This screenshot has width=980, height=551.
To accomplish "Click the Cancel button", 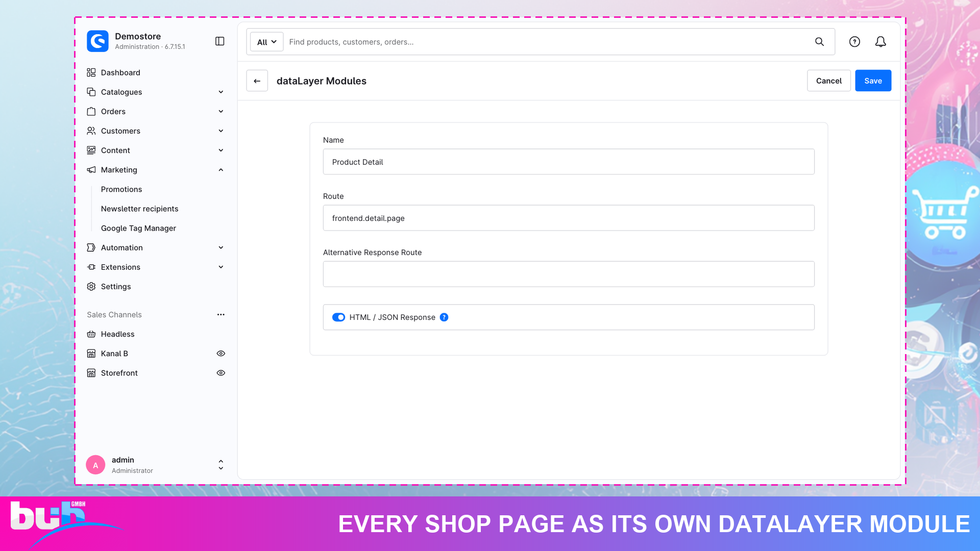I will click(828, 81).
